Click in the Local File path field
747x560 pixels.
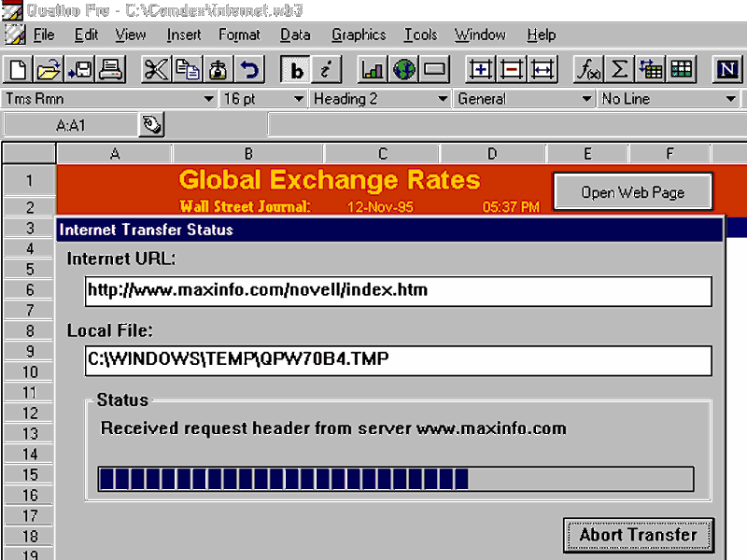click(x=399, y=360)
